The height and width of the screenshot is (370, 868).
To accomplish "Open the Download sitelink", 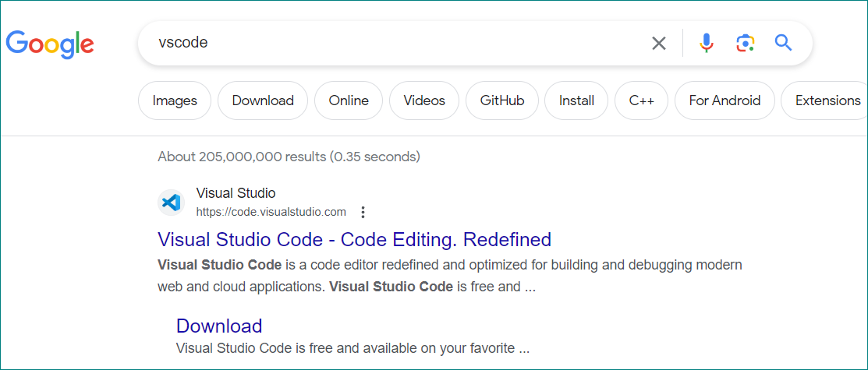I will [219, 326].
